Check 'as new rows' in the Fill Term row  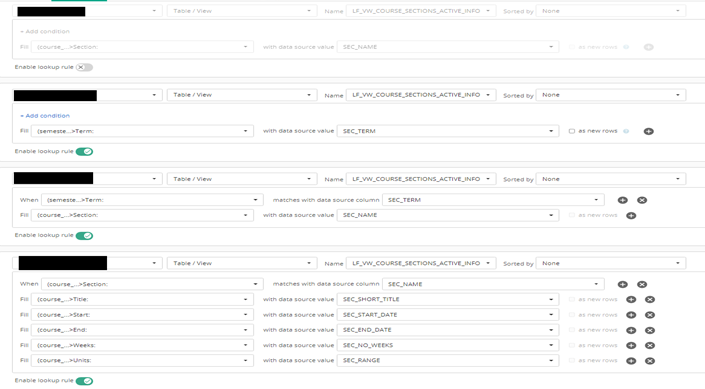tap(572, 131)
